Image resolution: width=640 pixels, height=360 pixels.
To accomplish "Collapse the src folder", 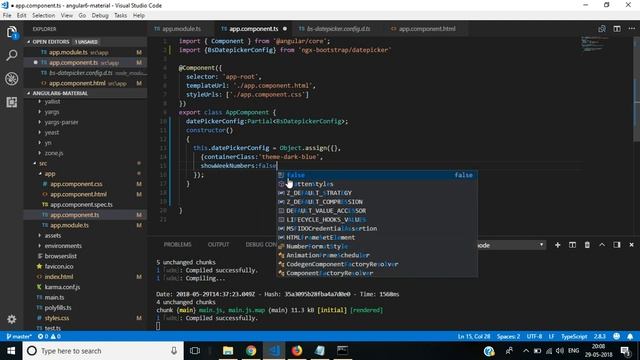I will [x=43, y=163].
